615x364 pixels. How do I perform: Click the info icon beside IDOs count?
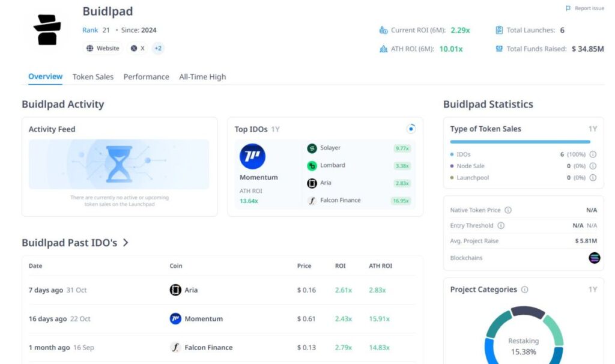593,154
